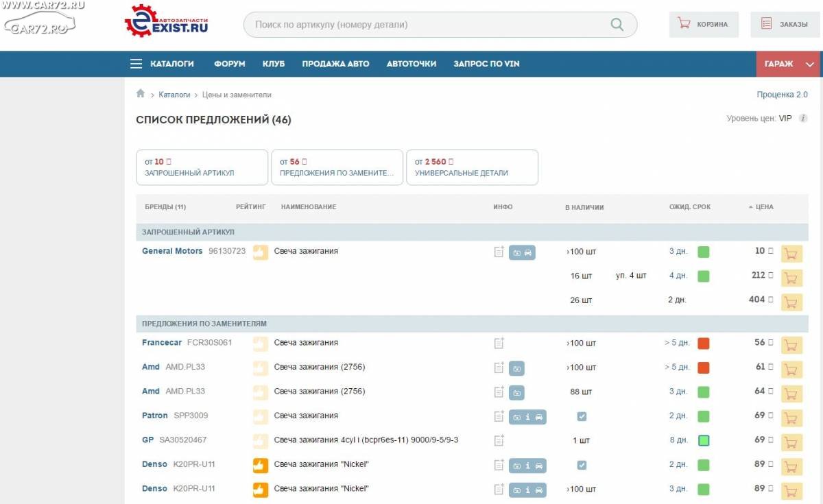Click '8 дн.' delivery term on GP row
The height and width of the screenshot is (504, 823).
(x=678, y=440)
